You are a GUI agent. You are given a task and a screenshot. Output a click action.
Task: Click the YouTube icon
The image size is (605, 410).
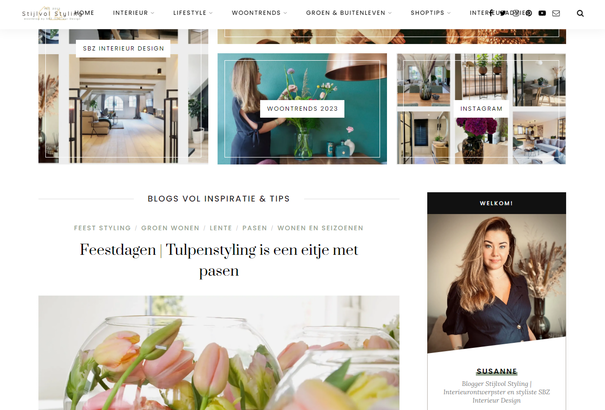click(542, 13)
